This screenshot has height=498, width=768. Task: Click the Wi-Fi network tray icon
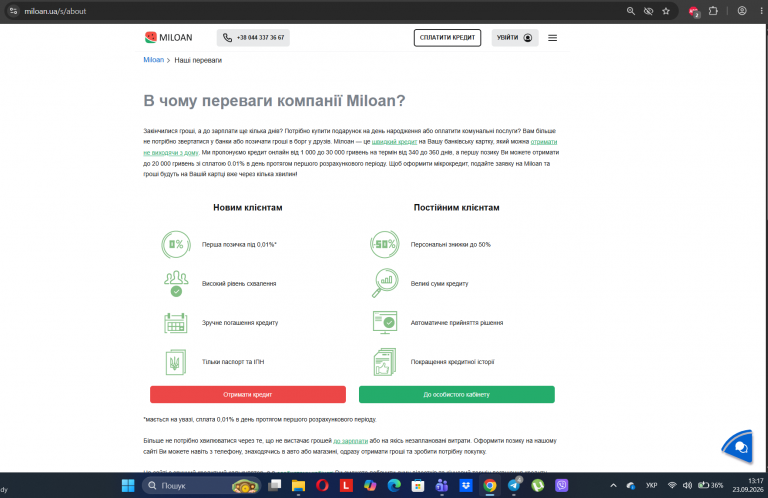click(x=672, y=485)
